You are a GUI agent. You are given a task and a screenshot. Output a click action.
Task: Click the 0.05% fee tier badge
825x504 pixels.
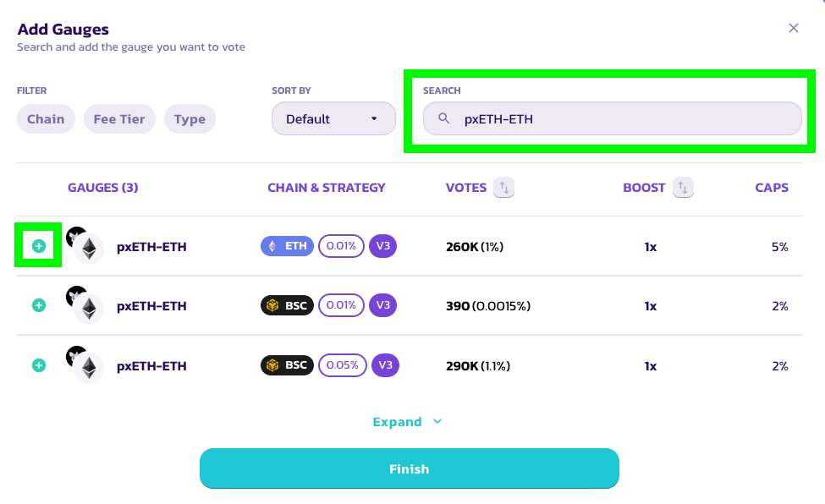click(342, 365)
